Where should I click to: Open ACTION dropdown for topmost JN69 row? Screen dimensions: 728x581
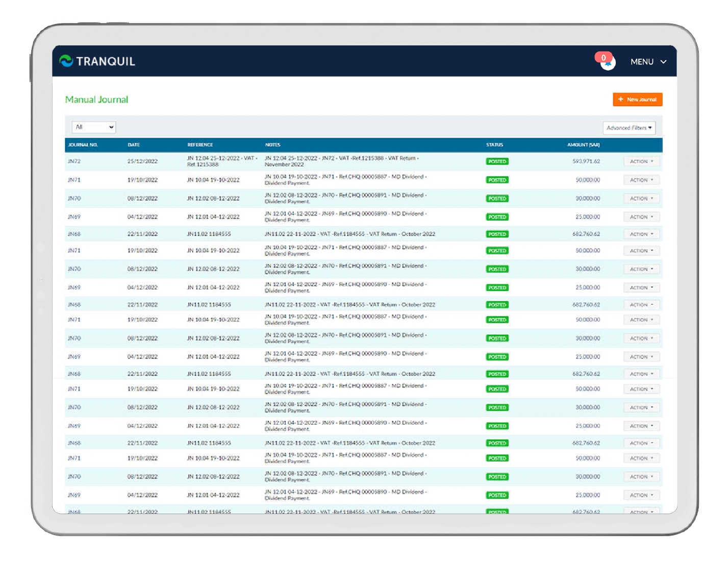pyautogui.click(x=641, y=217)
